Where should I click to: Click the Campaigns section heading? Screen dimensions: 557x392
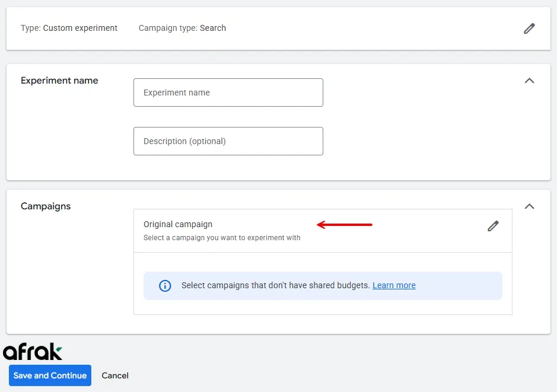(x=46, y=206)
